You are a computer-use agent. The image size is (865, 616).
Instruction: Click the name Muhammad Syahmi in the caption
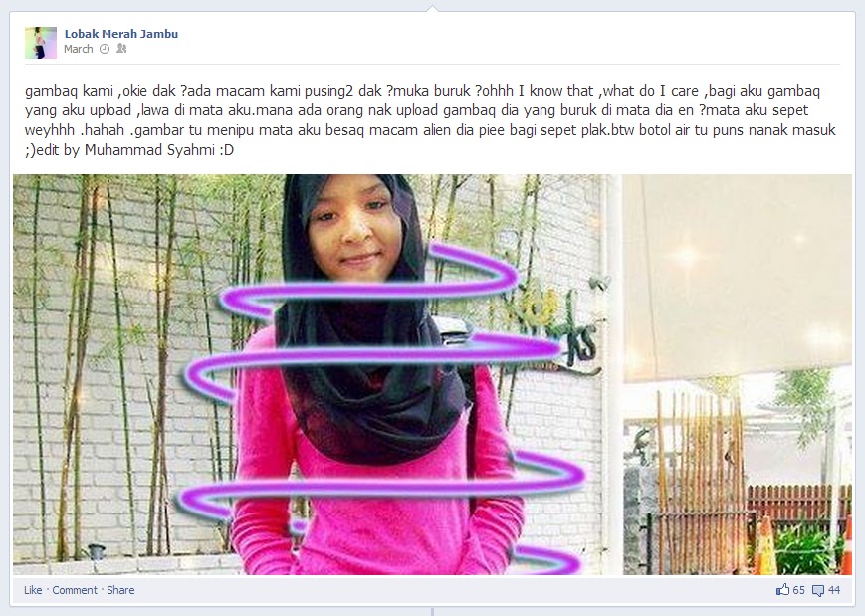(149, 150)
